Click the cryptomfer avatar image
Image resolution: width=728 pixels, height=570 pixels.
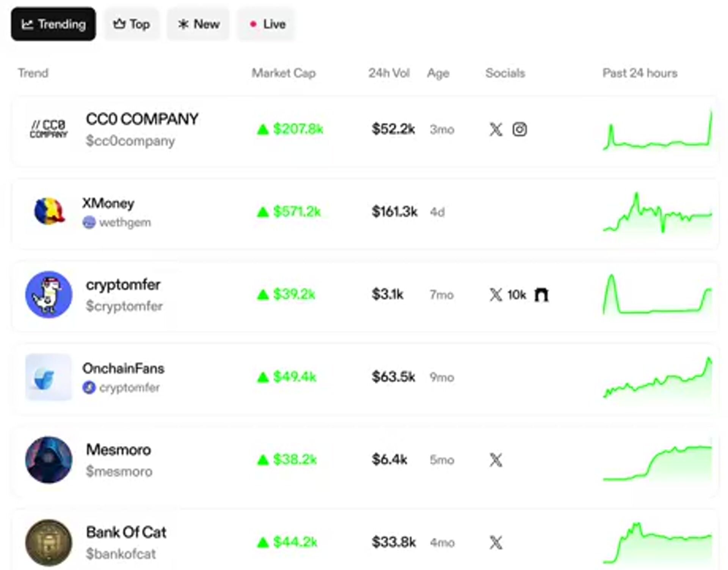49,294
